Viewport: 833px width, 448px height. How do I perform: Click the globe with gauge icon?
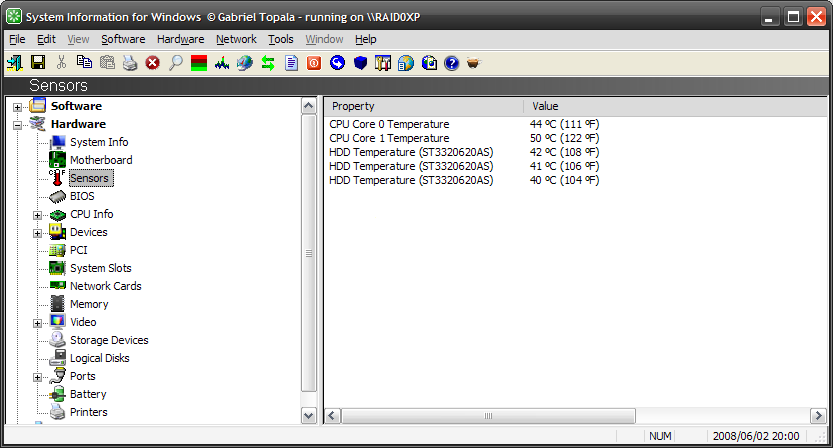(x=245, y=63)
